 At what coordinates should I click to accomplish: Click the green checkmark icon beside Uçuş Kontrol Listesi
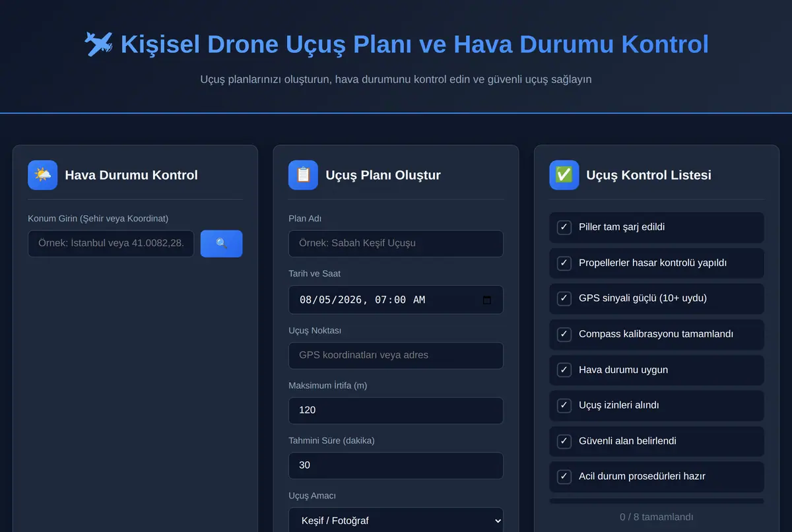click(564, 175)
